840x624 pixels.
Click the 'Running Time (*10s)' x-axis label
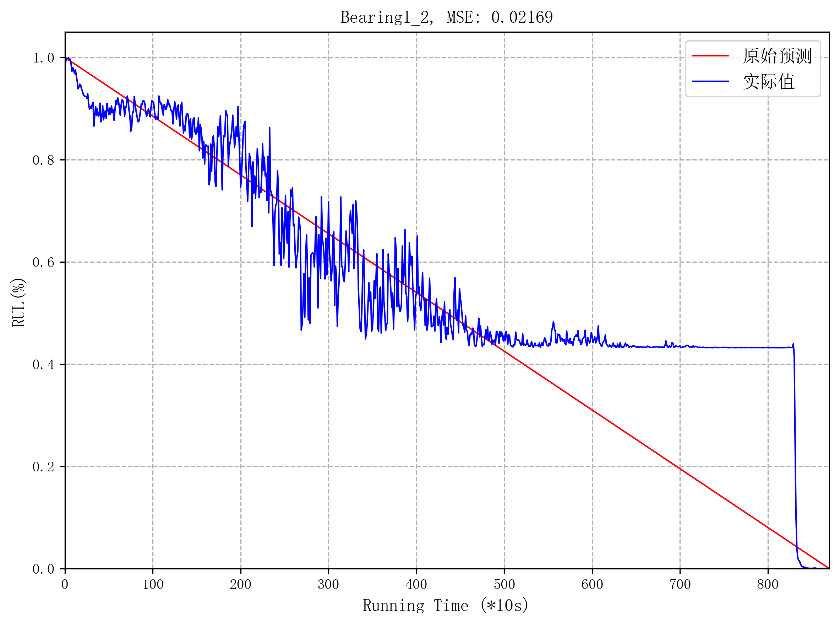pyautogui.click(x=446, y=605)
